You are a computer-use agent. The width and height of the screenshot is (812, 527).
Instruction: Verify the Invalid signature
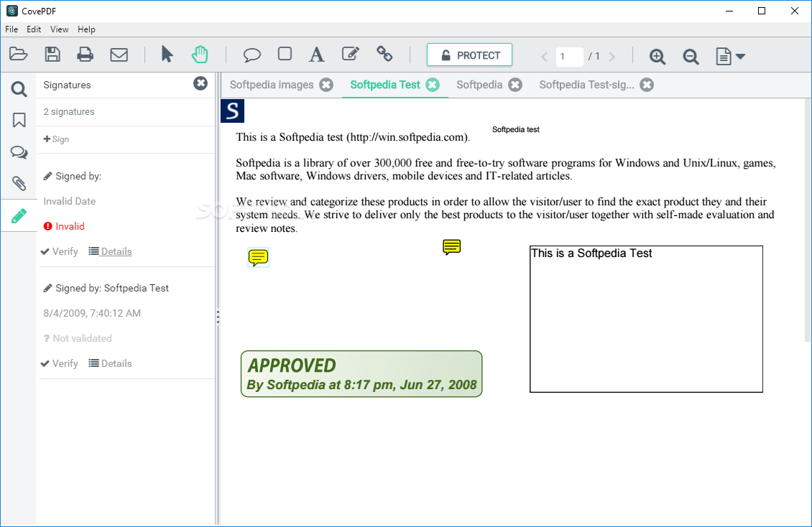click(x=60, y=251)
